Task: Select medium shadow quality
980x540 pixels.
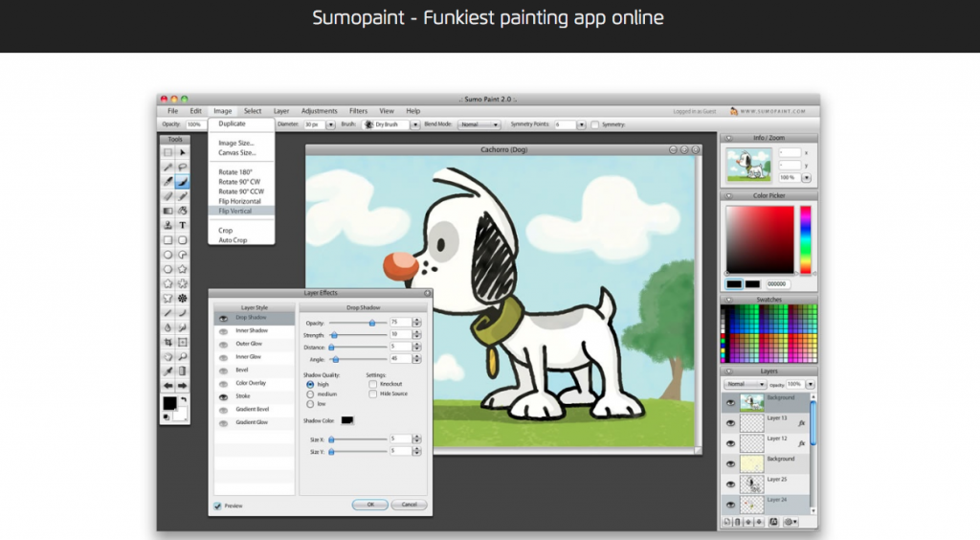Action: tap(310, 394)
